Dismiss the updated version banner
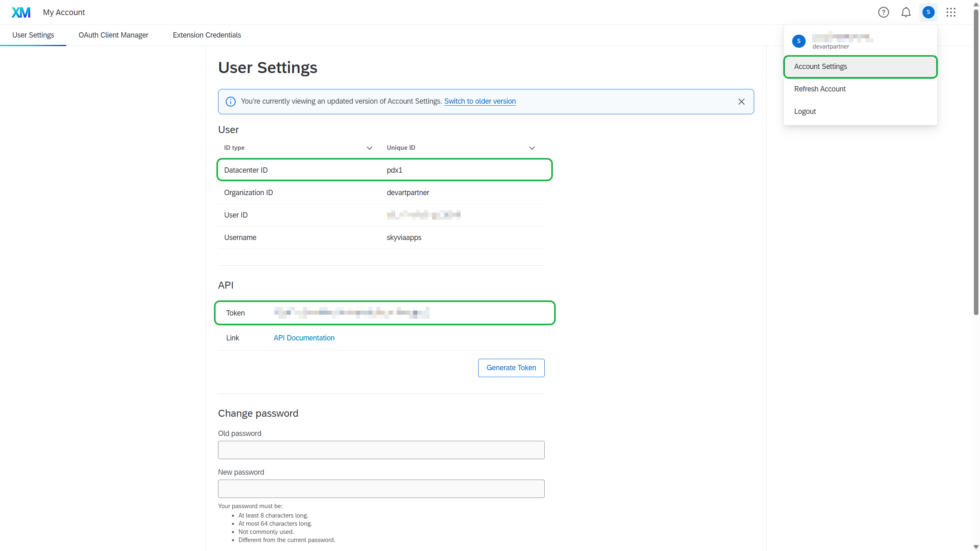 point(742,102)
